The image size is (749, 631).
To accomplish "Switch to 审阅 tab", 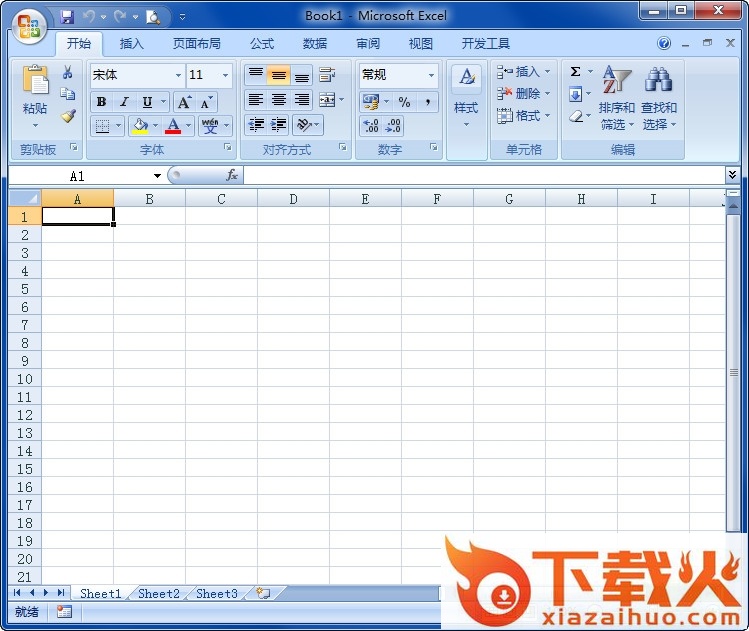I will [x=368, y=44].
